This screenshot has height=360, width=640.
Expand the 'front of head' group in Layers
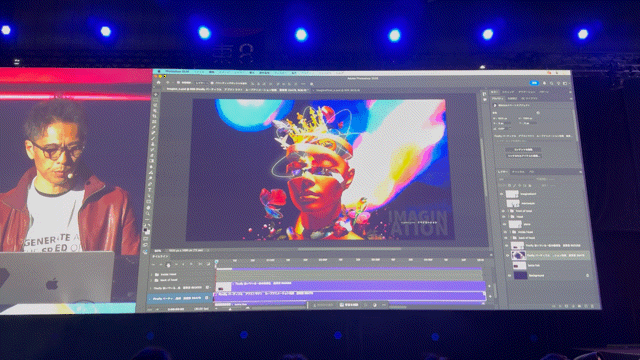(507, 211)
